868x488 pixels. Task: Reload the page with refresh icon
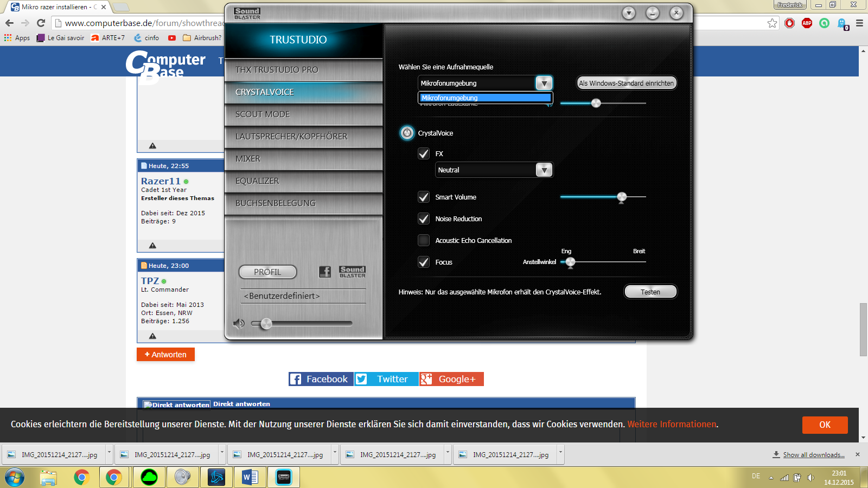(x=41, y=23)
